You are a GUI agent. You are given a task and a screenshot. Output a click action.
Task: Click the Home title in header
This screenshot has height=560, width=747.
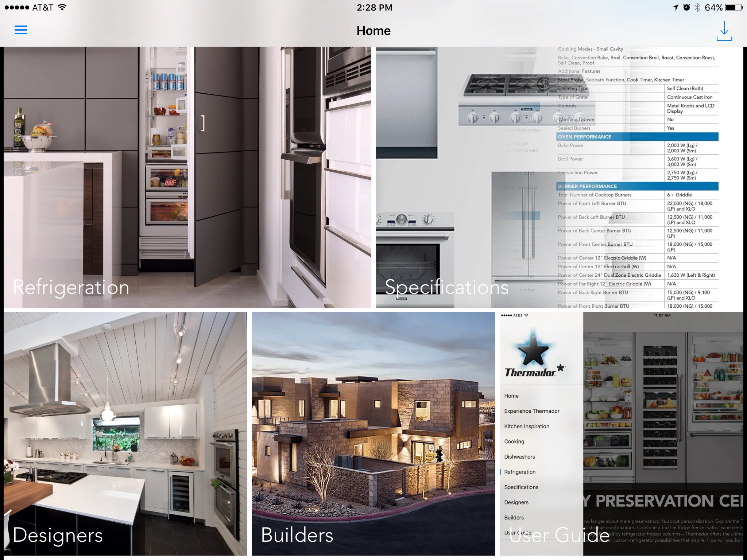click(373, 31)
